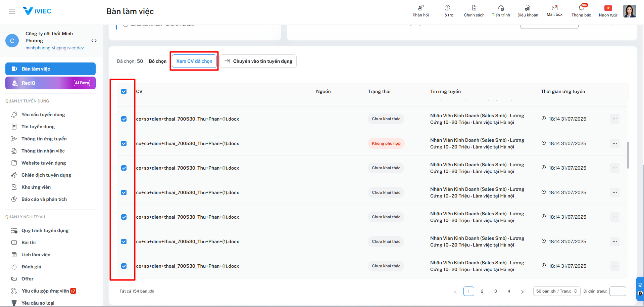This screenshot has height=307, width=644.
Task: Click the Vietnamese flag language icon
Action: tap(608, 8)
